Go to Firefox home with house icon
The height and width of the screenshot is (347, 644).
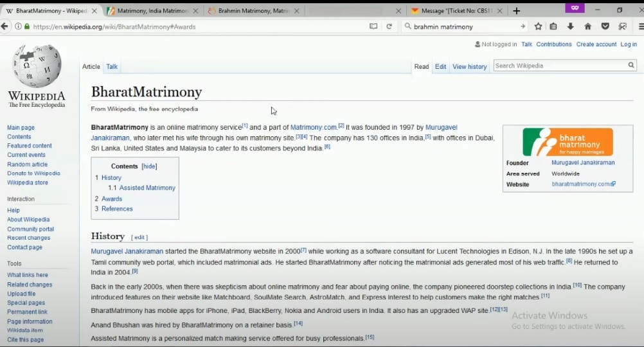coord(587,26)
